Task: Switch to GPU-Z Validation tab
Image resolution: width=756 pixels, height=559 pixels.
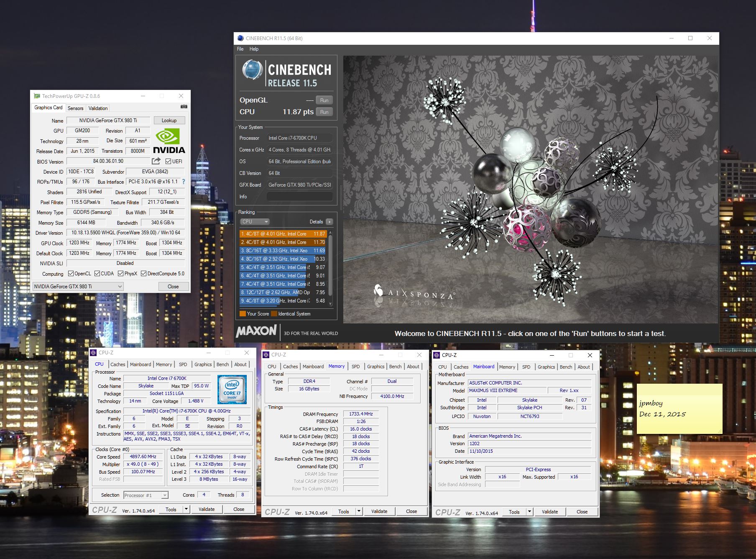Action: pos(98,108)
